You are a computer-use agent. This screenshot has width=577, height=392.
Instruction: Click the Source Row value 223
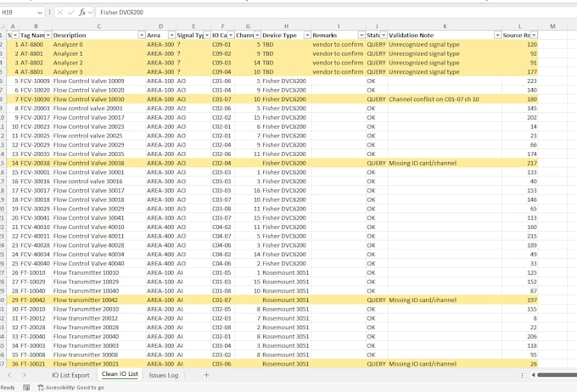coord(519,81)
